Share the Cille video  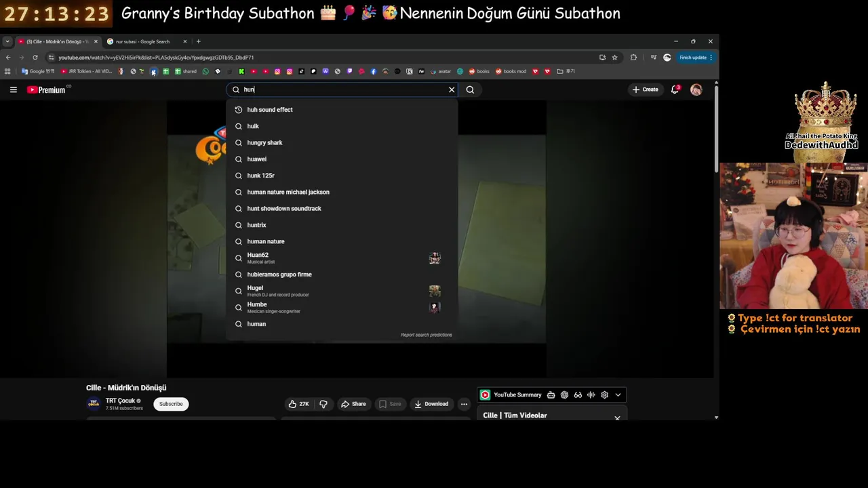[353, 404]
